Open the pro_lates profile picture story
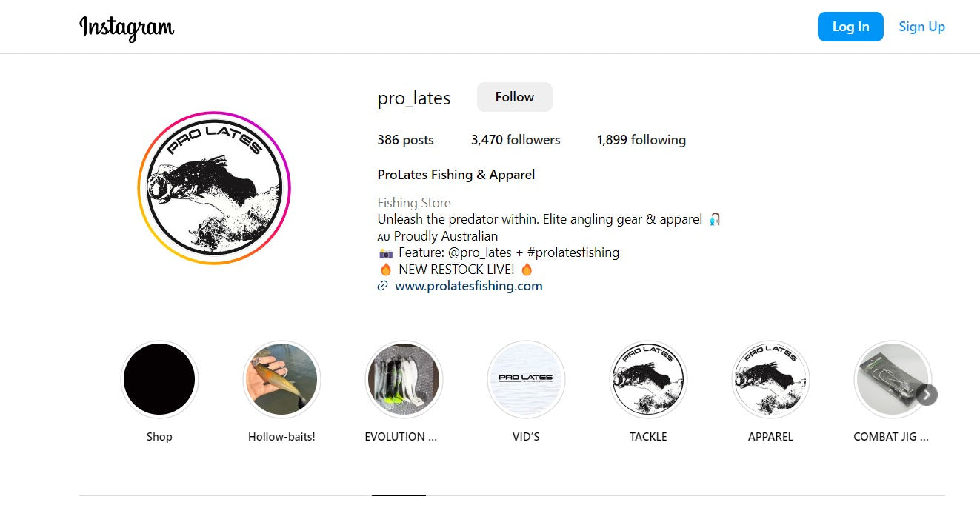This screenshot has width=980, height=505. [x=214, y=188]
